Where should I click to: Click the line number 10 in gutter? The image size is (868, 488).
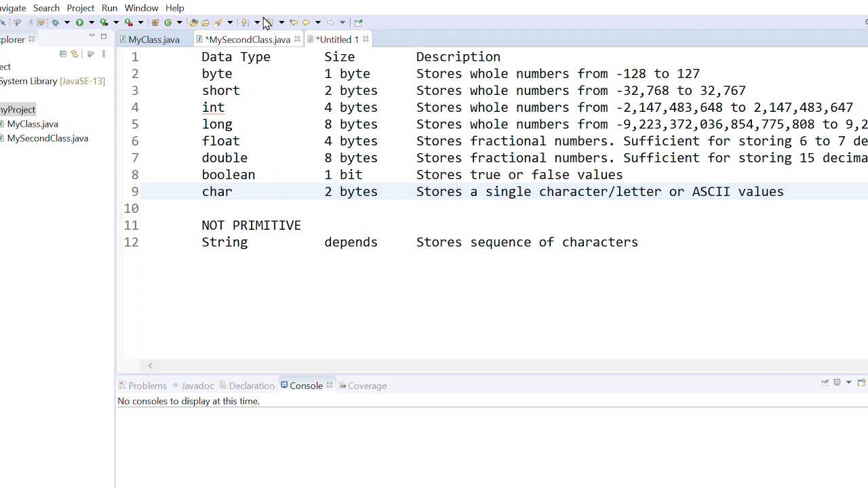pyautogui.click(x=131, y=209)
